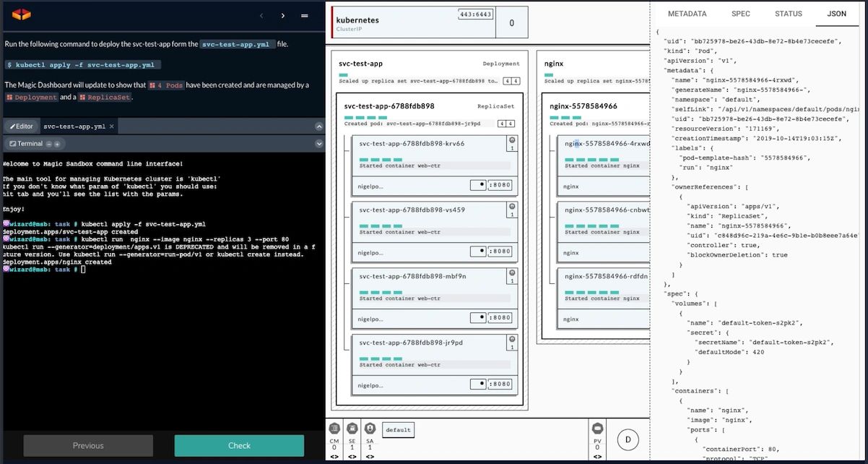The width and height of the screenshot is (868, 464).
Task: Click the Previous button
Action: tap(88, 445)
